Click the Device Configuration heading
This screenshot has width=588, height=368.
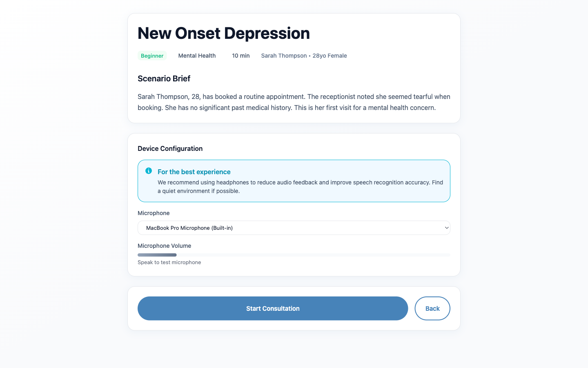pyautogui.click(x=170, y=148)
